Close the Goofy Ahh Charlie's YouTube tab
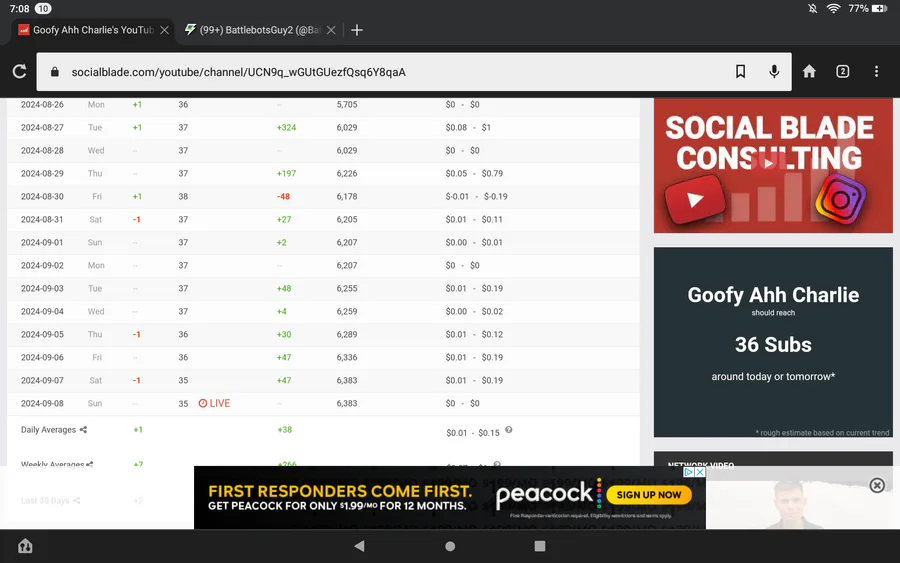 [x=164, y=30]
